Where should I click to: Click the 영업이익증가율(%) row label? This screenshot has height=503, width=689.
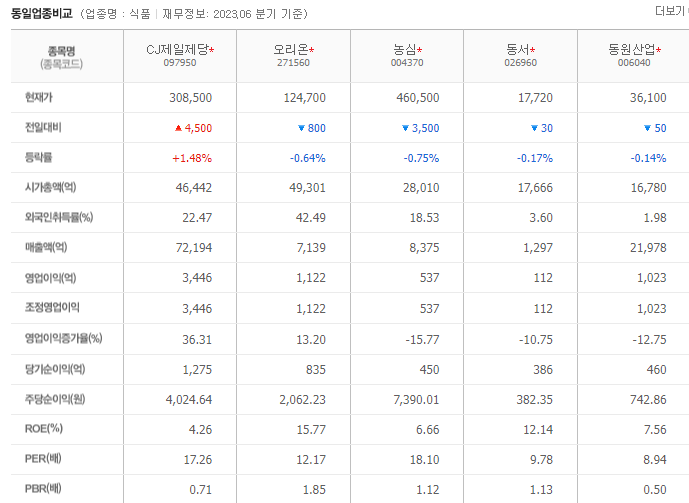click(64, 338)
